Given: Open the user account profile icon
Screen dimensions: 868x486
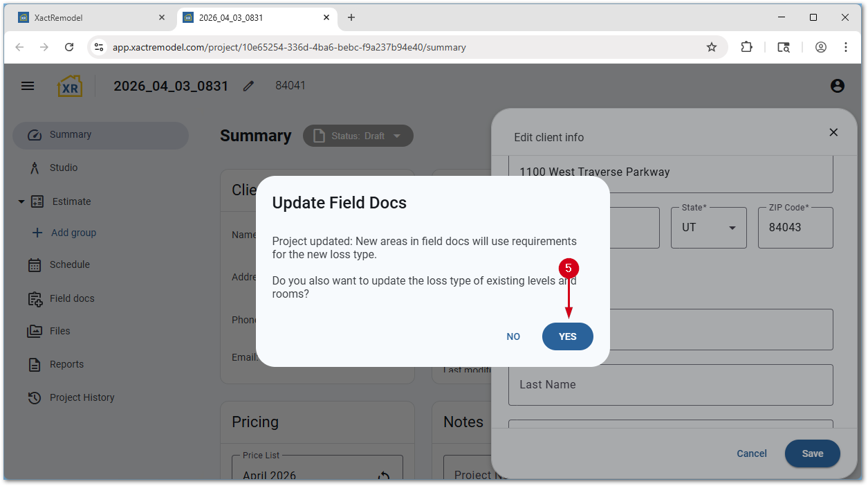Looking at the screenshot, I should pos(837,86).
